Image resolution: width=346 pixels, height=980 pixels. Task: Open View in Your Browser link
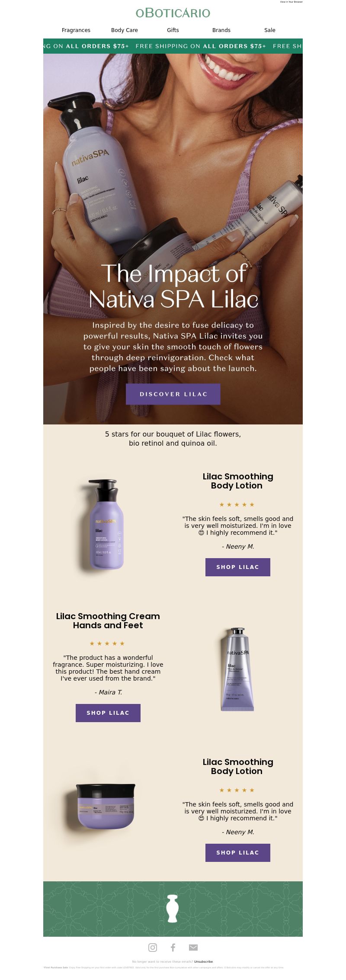[292, 2]
